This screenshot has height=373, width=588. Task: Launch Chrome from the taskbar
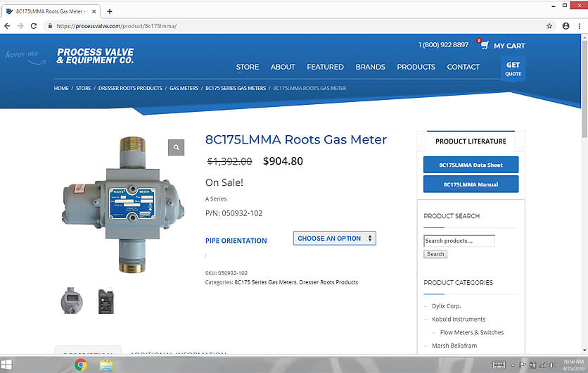[81, 365]
